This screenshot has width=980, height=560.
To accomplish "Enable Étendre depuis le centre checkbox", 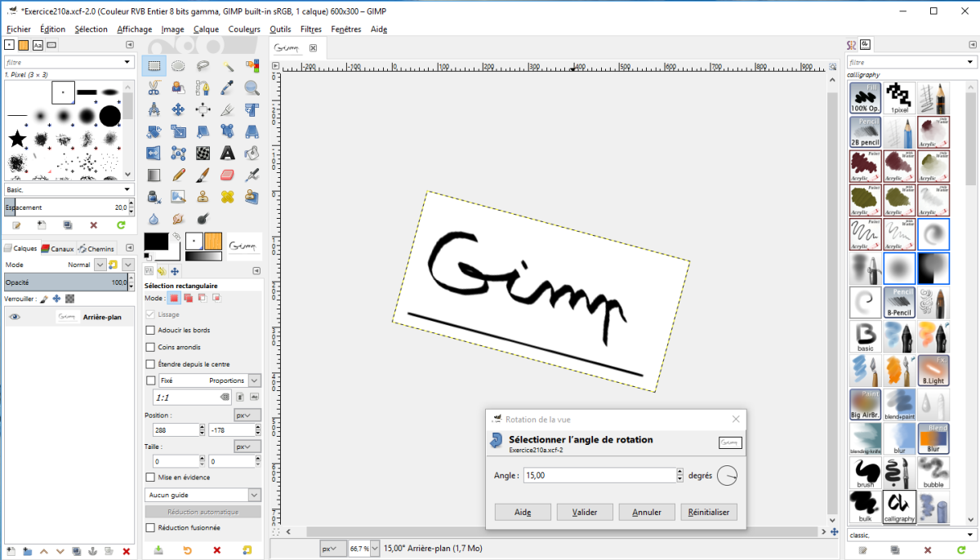I will 150,364.
